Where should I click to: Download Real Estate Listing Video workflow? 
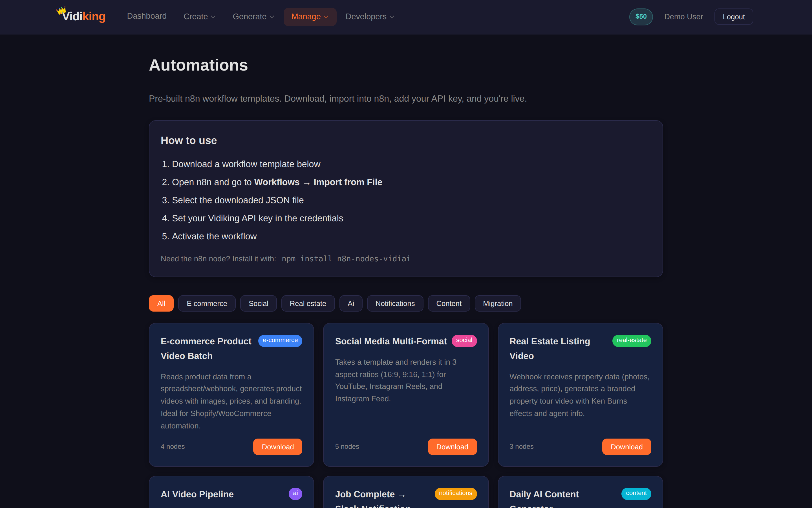coord(626,446)
